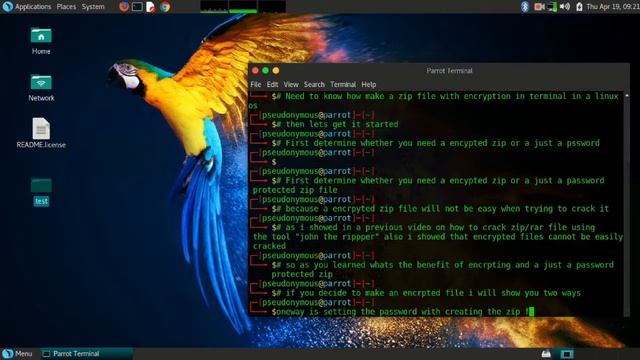
Task: Open the battery power indicator
Action: 579,7
